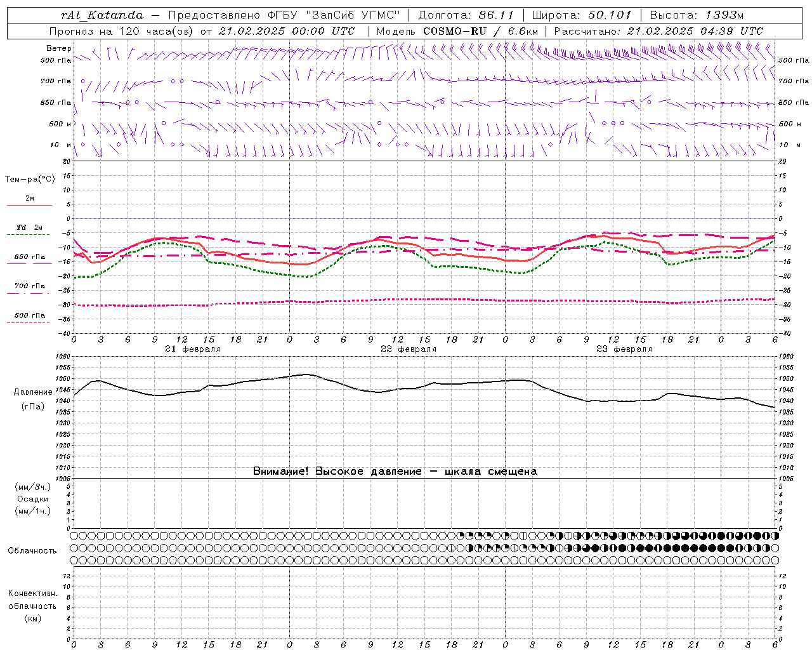This screenshot has height=650, width=812.
Task: Click the Td 2м dew point legend entry
Action: pos(30,227)
